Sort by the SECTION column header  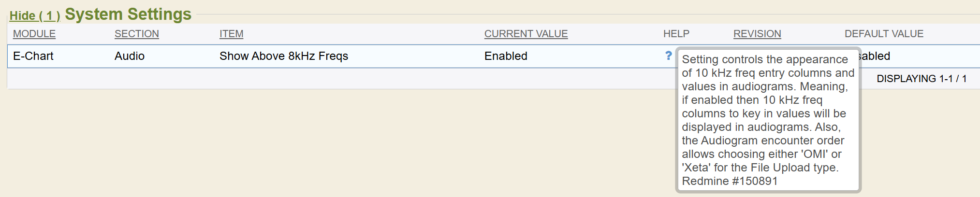(x=137, y=34)
